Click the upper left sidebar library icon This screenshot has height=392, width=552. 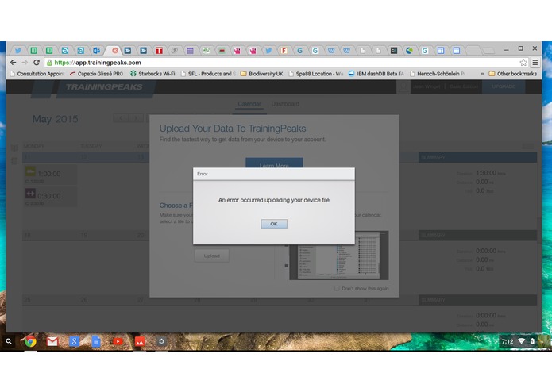[x=14, y=148]
